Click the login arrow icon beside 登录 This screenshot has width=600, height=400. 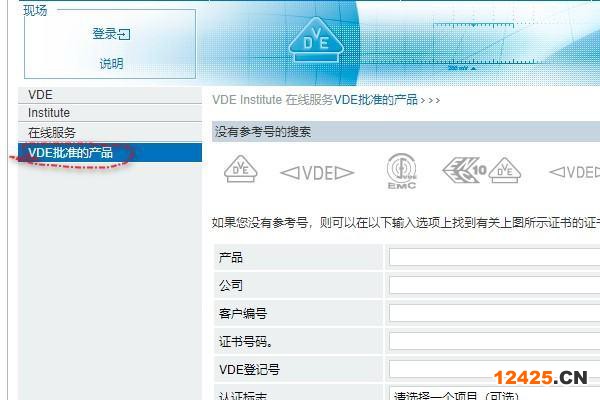(x=125, y=35)
